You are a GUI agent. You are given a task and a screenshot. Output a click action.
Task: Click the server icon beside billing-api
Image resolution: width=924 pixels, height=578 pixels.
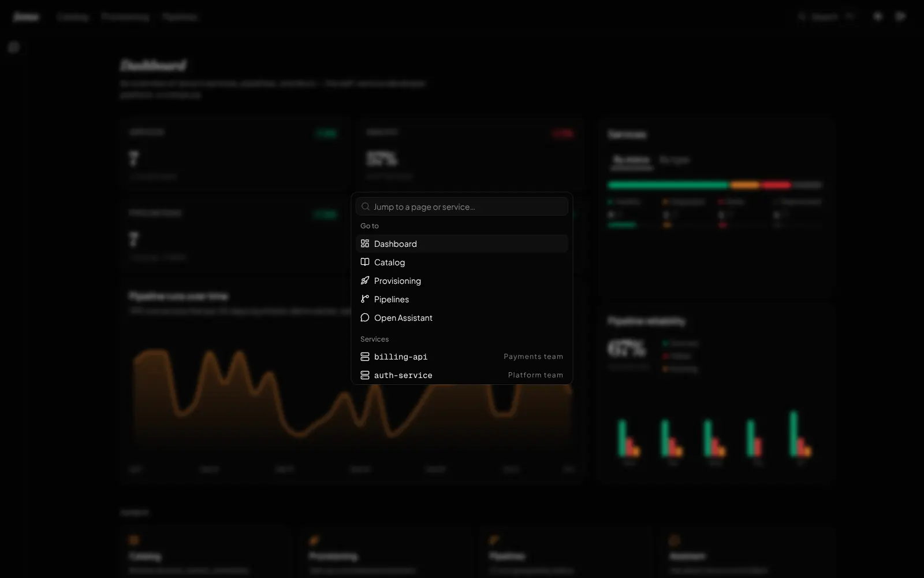(x=365, y=357)
